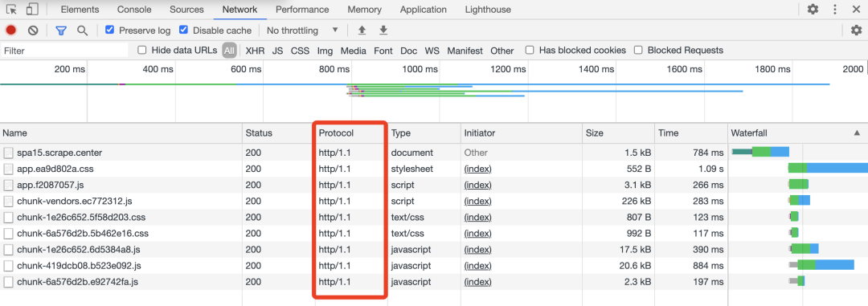The height and width of the screenshot is (306, 868).
Task: Import a HAR file with upload arrow
Action: click(362, 31)
